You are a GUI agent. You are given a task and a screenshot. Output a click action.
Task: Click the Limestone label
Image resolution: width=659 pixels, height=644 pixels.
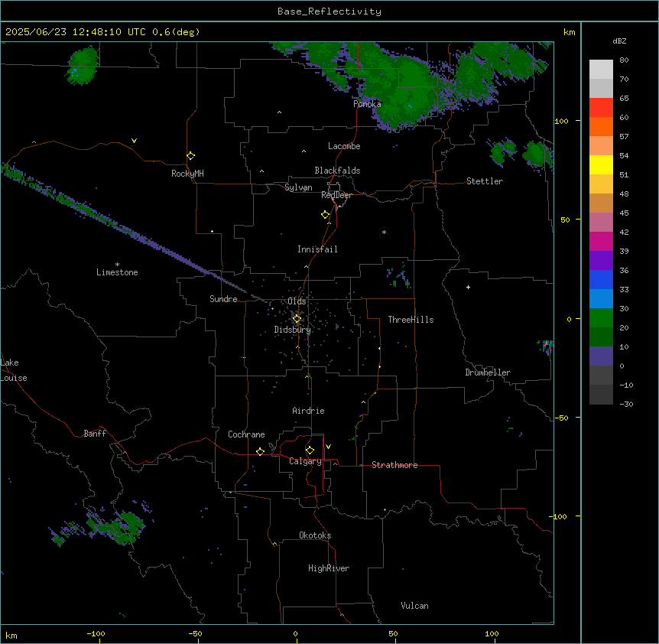point(117,272)
